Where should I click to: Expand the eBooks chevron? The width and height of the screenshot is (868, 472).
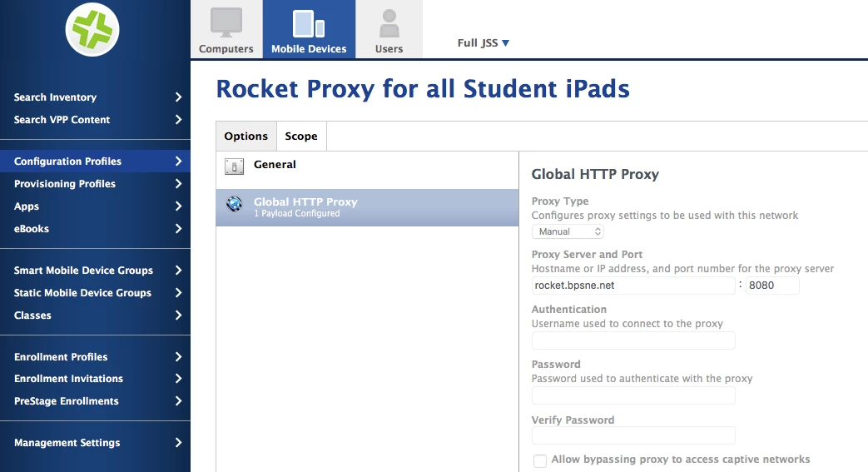(x=178, y=228)
